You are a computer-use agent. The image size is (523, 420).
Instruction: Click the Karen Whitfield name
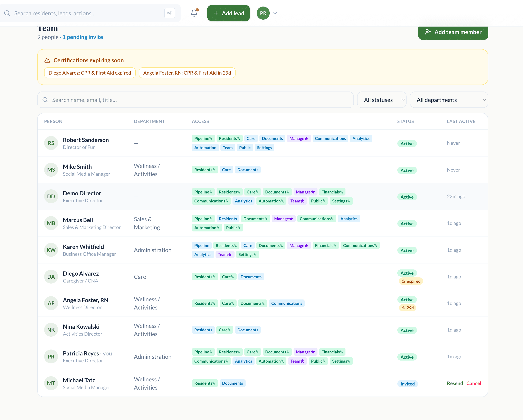83,247
